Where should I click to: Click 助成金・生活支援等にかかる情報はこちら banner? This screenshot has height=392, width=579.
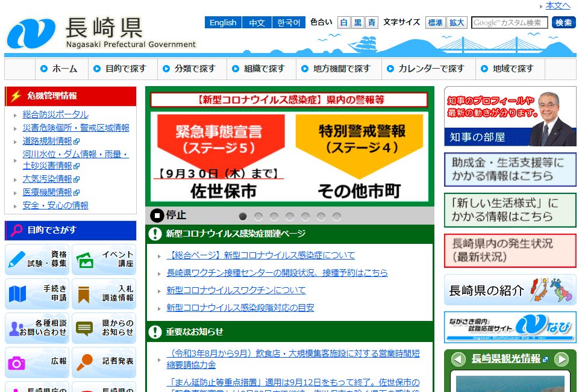(510, 169)
